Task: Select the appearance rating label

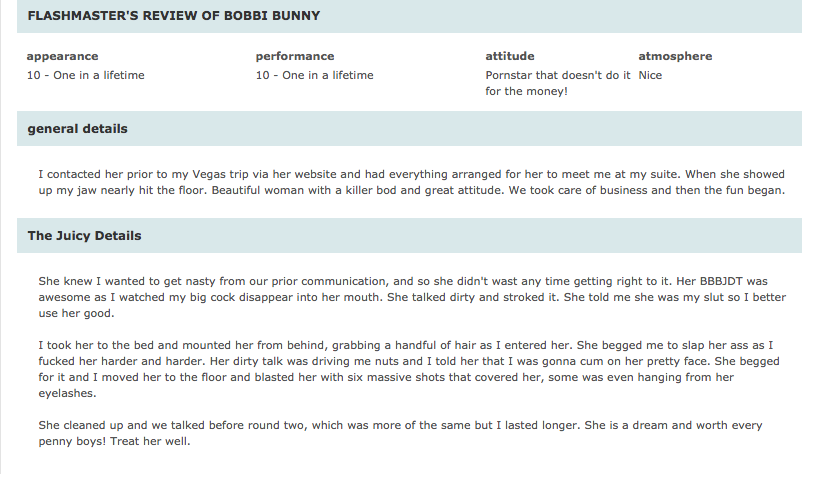Action: pyautogui.click(x=62, y=56)
